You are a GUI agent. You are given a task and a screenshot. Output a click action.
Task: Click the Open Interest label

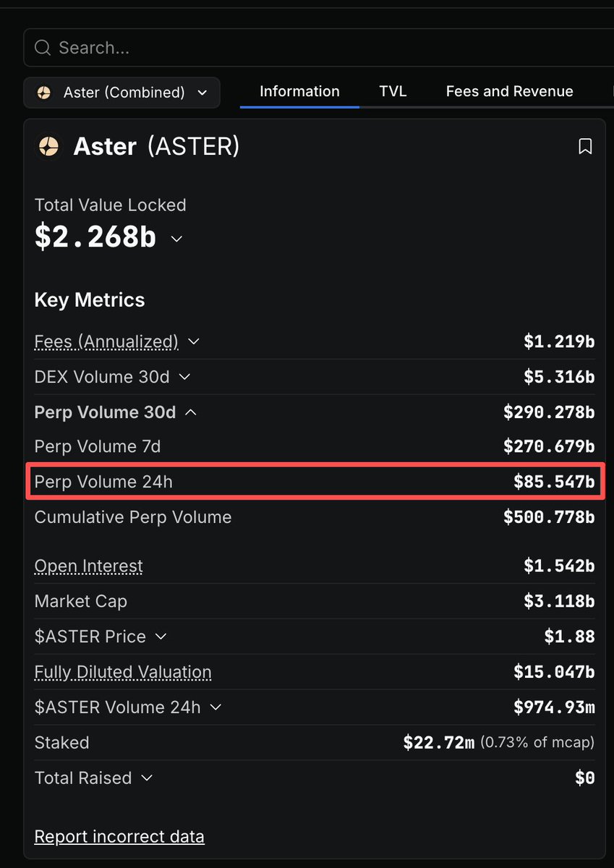coord(88,566)
